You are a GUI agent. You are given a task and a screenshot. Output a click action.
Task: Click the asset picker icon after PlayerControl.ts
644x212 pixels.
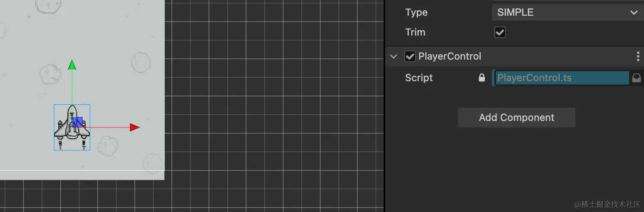pyautogui.click(x=637, y=77)
